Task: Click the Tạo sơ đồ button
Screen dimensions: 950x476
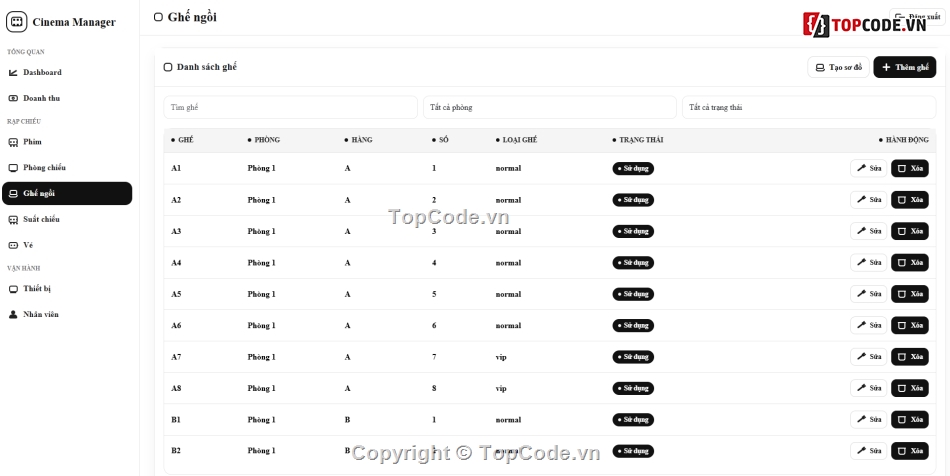Action: (839, 67)
